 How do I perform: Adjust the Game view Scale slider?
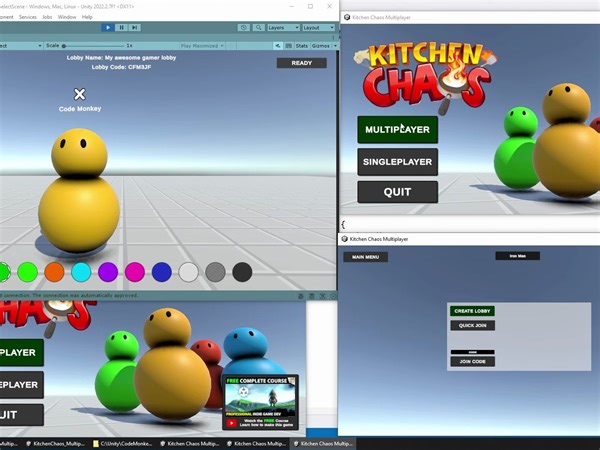(x=94, y=46)
